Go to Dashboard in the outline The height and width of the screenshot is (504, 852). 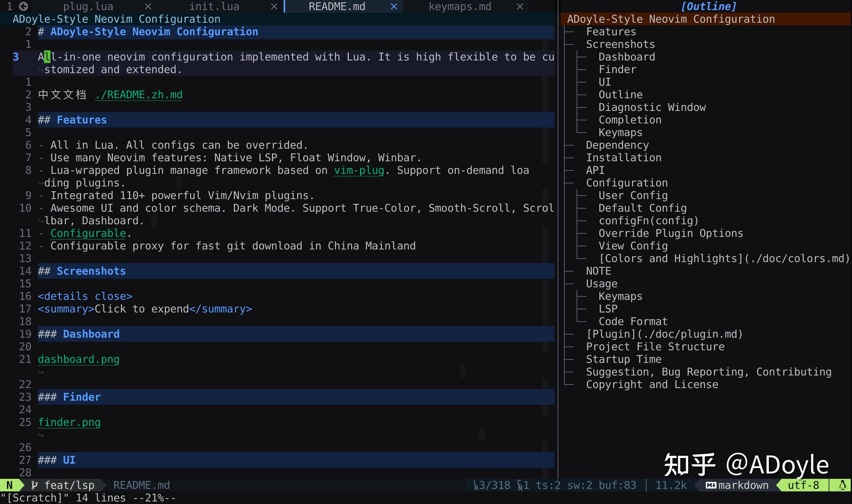pyautogui.click(x=627, y=57)
